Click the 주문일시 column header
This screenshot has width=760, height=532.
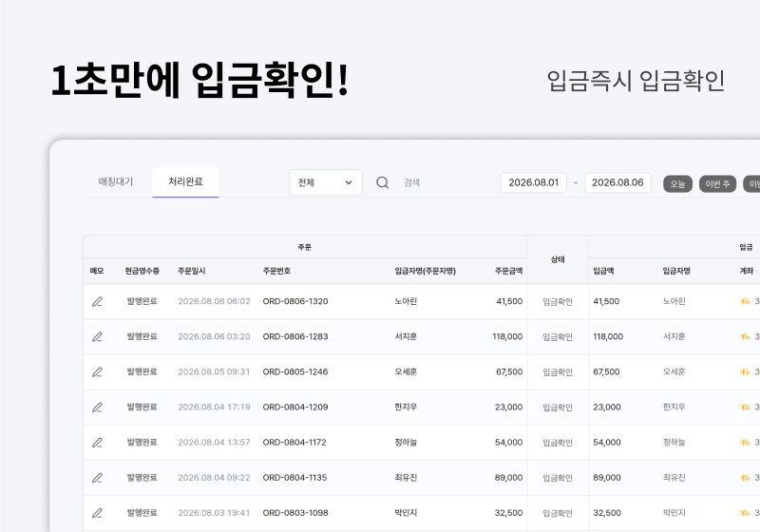pos(192,271)
